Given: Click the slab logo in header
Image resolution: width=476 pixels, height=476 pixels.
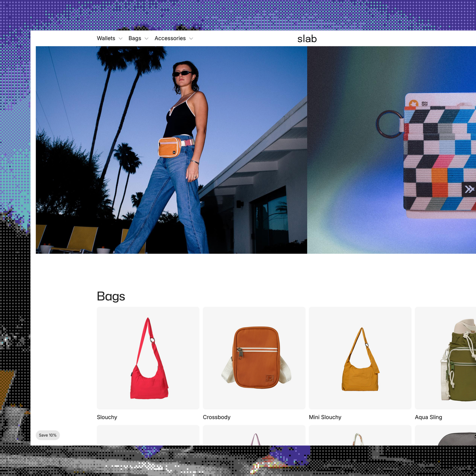Looking at the screenshot, I should [x=307, y=39].
